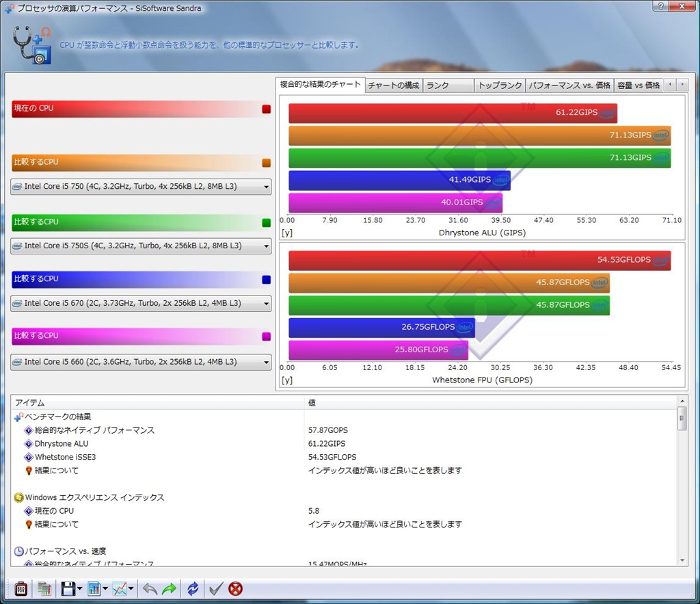Switch to the チャートの構成 tab
Image resolution: width=700 pixels, height=604 pixels.
click(x=393, y=86)
